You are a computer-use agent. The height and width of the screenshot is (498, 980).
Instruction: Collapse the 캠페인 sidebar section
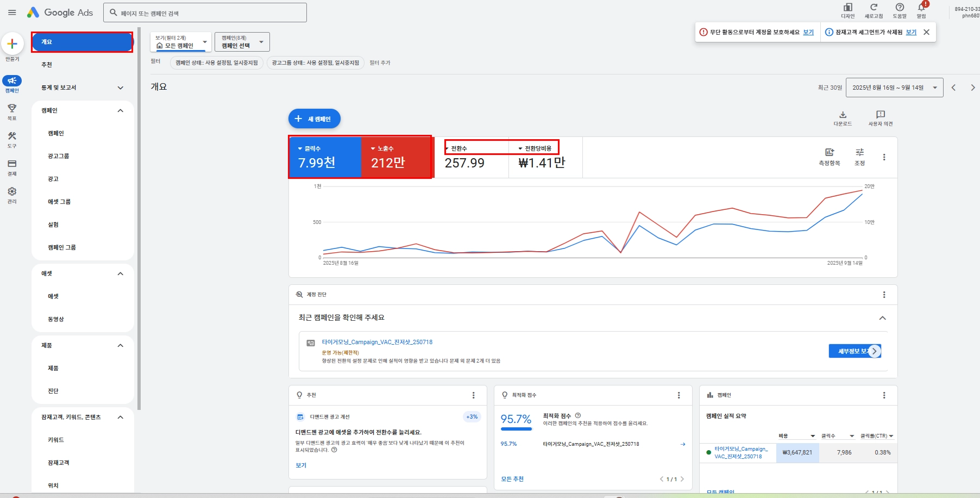[x=121, y=110]
